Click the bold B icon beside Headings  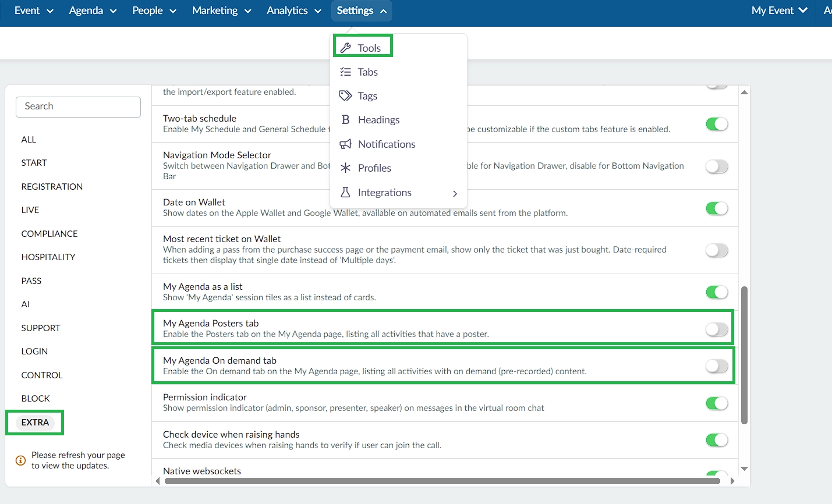346,120
